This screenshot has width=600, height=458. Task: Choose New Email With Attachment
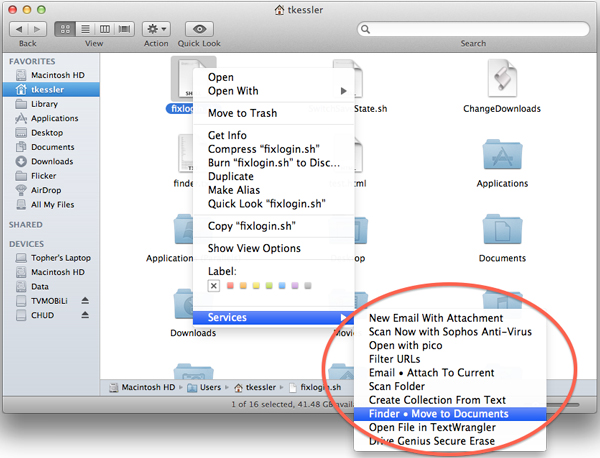pyautogui.click(x=450, y=318)
